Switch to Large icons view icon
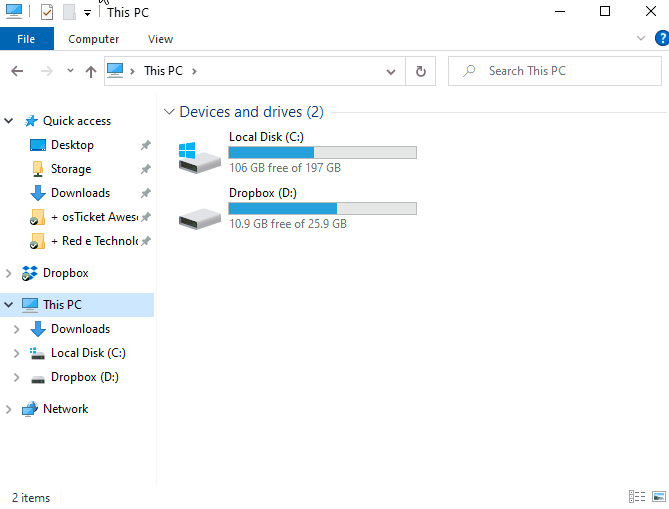This screenshot has height=509, width=669. (x=659, y=497)
